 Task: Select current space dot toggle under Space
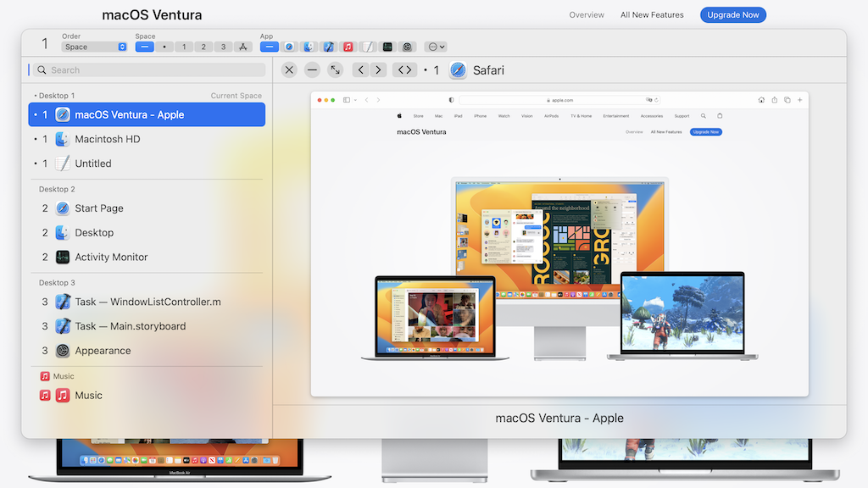click(164, 47)
